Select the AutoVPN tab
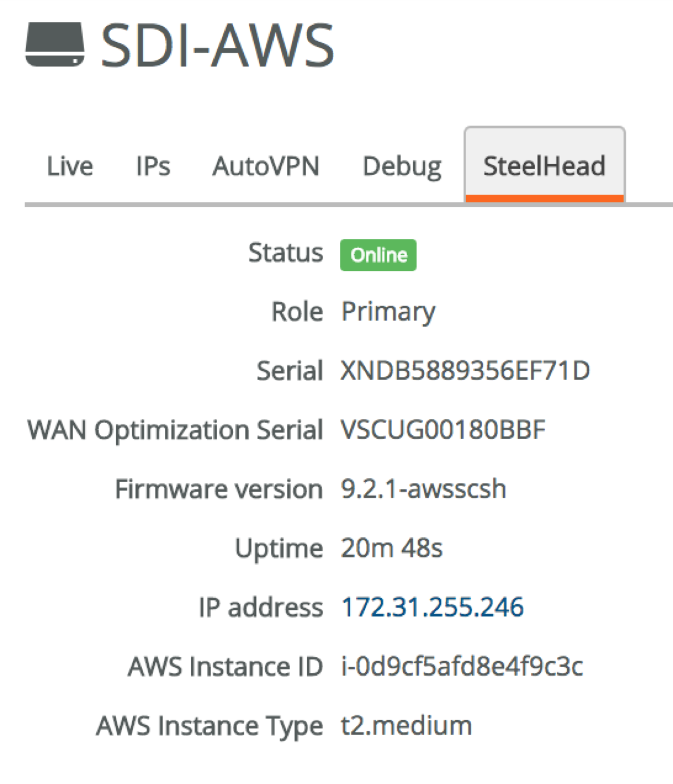 tap(266, 166)
